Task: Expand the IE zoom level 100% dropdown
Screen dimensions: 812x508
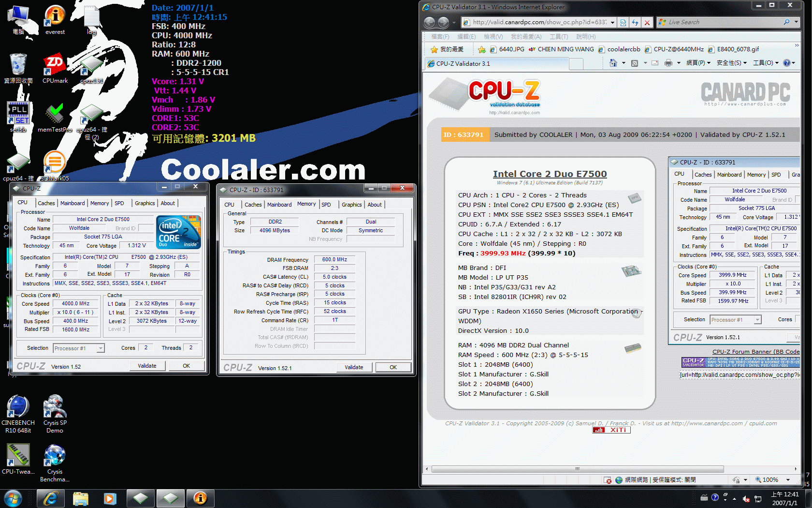Action: 788,480
